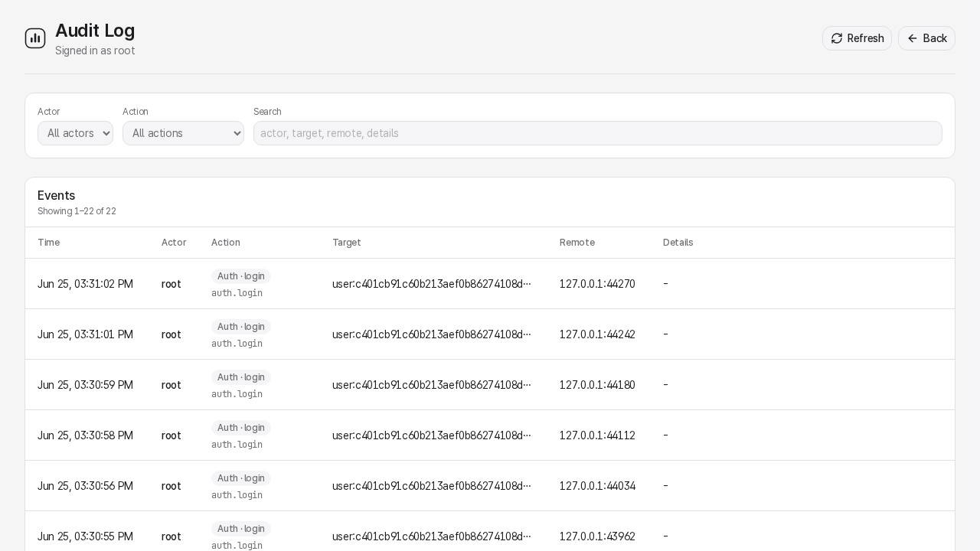Click the Action column header

[x=226, y=243]
